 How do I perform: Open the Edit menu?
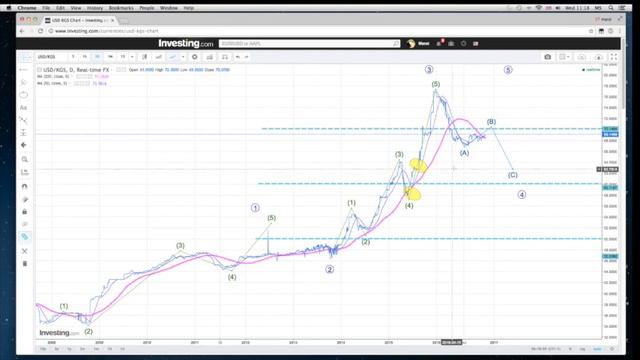click(60, 8)
